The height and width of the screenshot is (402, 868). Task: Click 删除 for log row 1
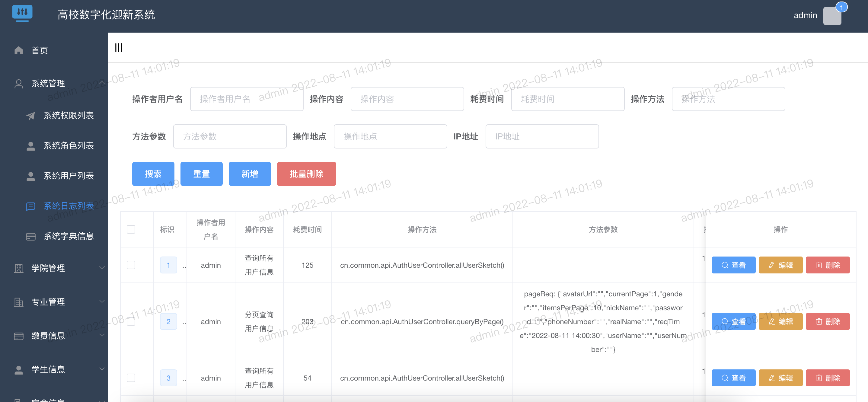(x=828, y=265)
